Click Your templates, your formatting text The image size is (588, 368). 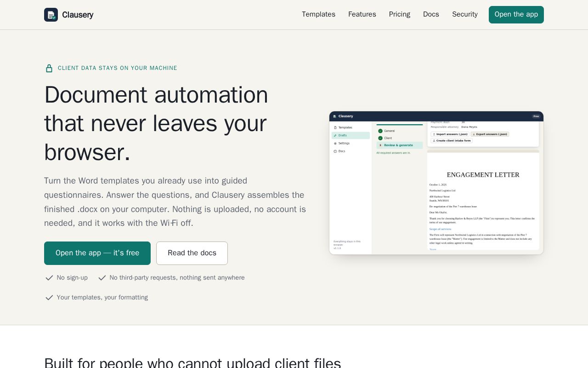click(102, 298)
